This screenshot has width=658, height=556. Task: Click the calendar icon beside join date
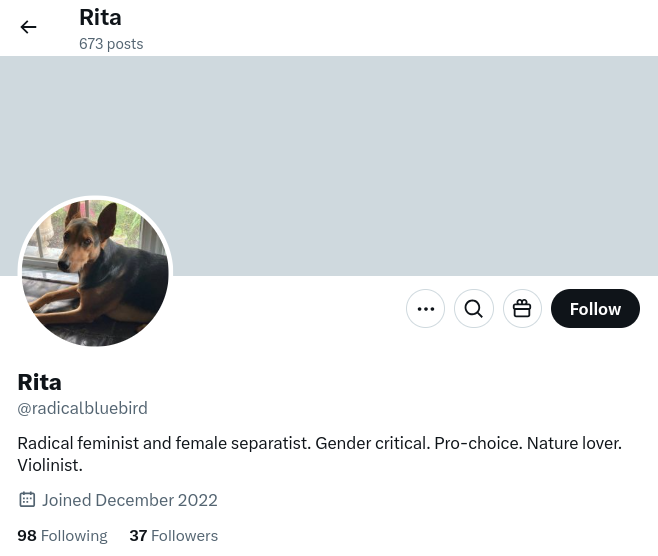pyautogui.click(x=27, y=500)
